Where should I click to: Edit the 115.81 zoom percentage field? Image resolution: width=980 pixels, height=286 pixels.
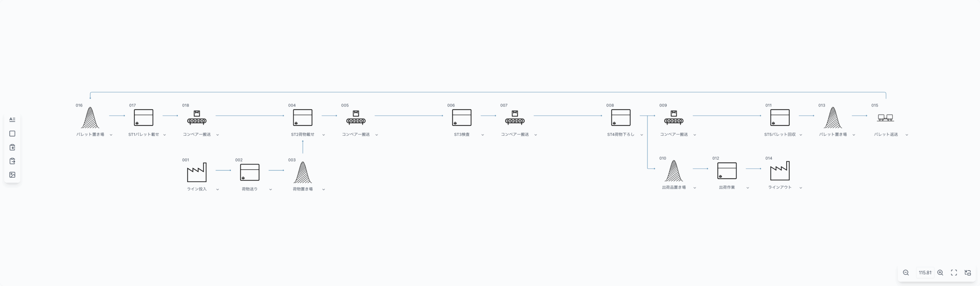[x=925, y=273]
